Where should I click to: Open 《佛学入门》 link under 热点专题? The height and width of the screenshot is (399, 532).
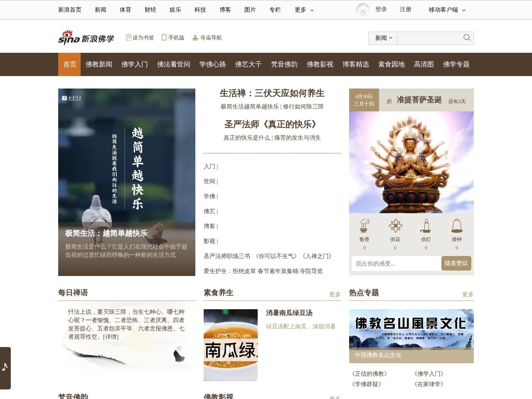[429, 374]
